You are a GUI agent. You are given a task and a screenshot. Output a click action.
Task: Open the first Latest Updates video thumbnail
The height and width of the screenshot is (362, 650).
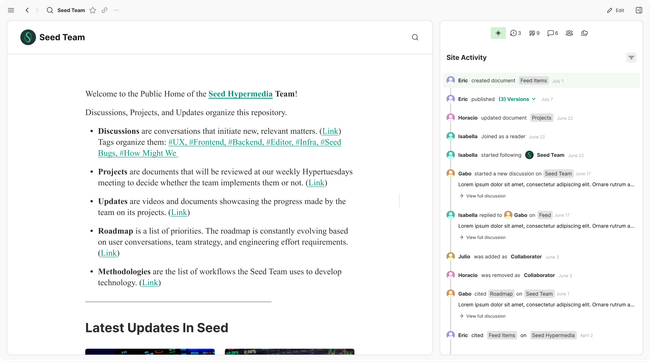pyautogui.click(x=150, y=352)
